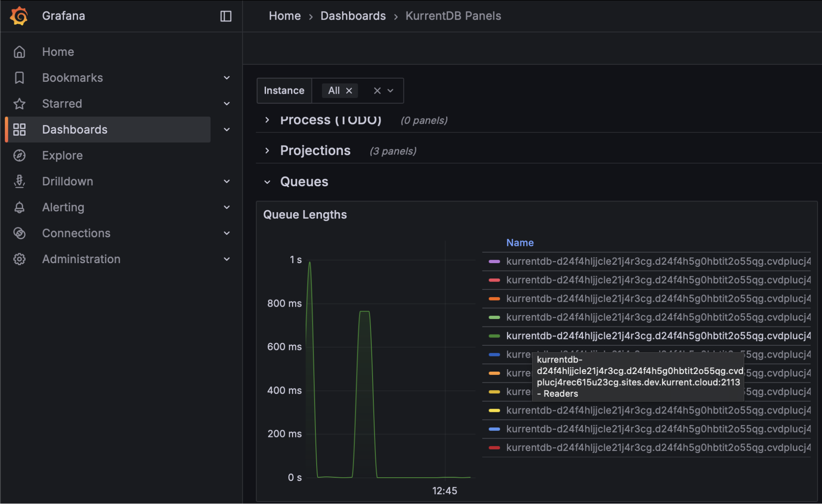Clear all Instance filter selections
This screenshot has height=504, width=822.
point(377,90)
